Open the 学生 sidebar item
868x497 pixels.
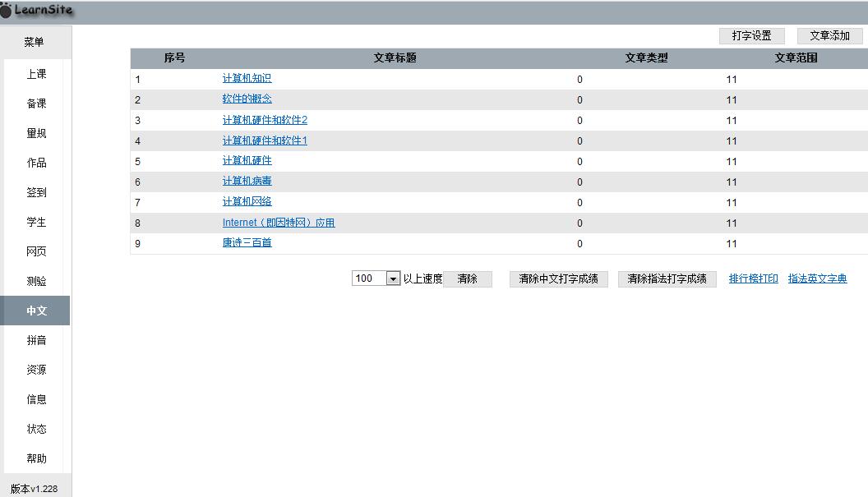click(36, 222)
